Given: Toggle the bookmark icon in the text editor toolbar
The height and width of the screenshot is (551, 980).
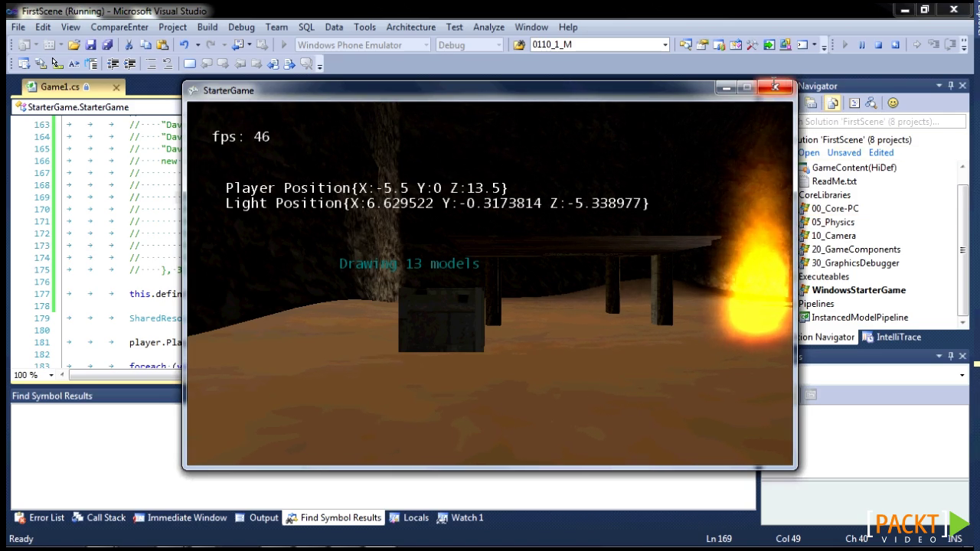Looking at the screenshot, I should pos(190,64).
